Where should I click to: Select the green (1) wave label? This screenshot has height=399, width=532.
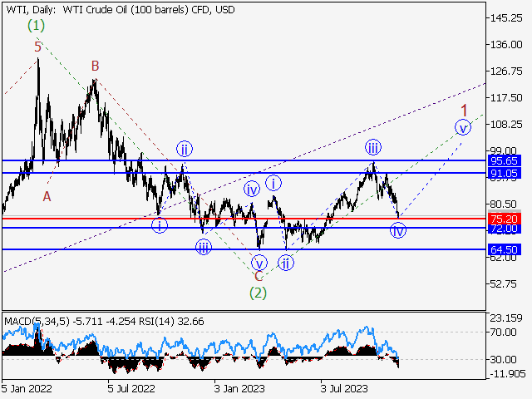click(36, 25)
